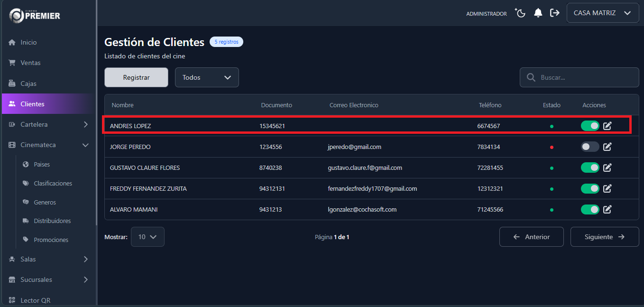Toggle dark mode moon icon
The image size is (644, 307).
521,13
